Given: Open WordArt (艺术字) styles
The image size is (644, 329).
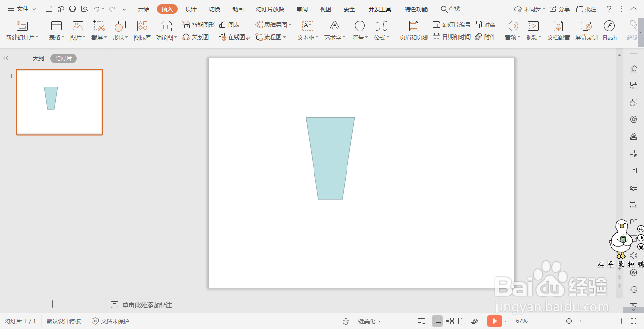Looking at the screenshot, I should coord(335,31).
